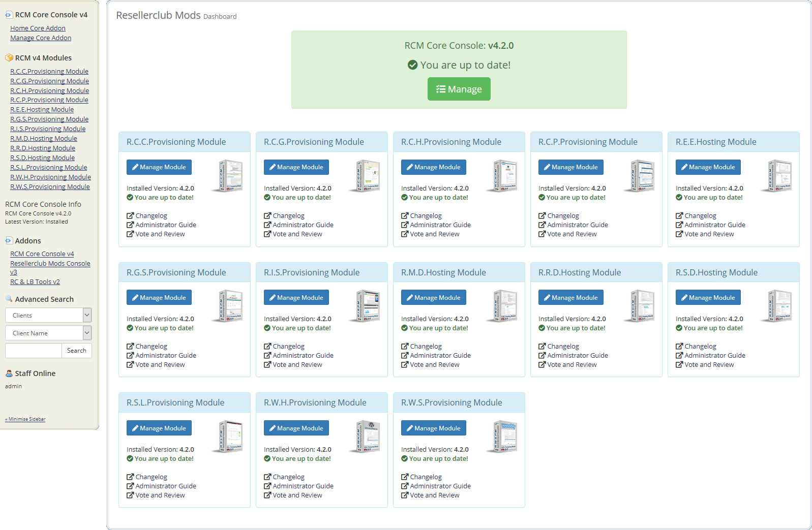Click the R.W.S.P.M Weebly box image

[502, 437]
